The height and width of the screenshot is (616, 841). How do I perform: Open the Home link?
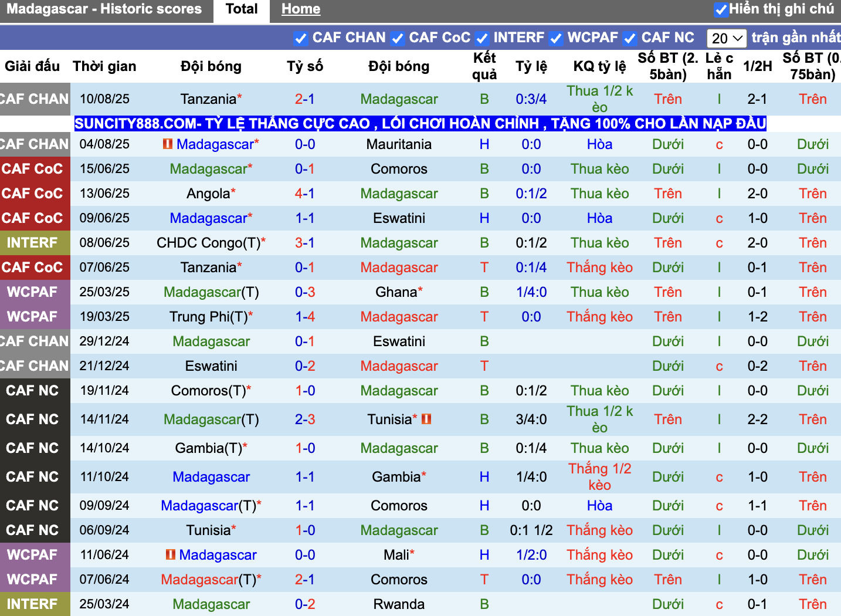pyautogui.click(x=301, y=9)
